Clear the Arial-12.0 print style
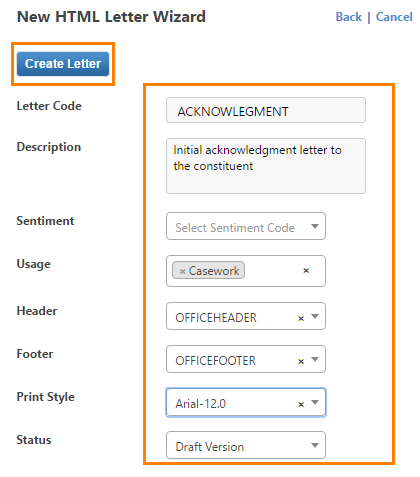 pos(301,405)
